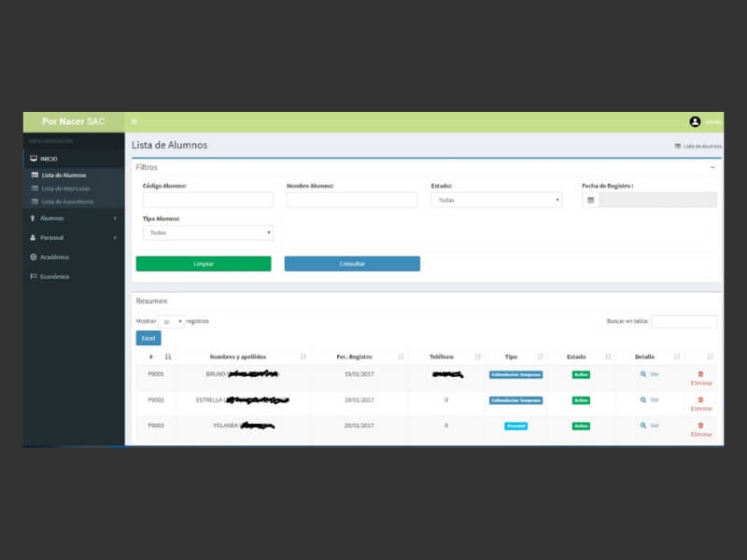Click sort icon on Fec. Registro column
The height and width of the screenshot is (560, 747).
coord(401,357)
